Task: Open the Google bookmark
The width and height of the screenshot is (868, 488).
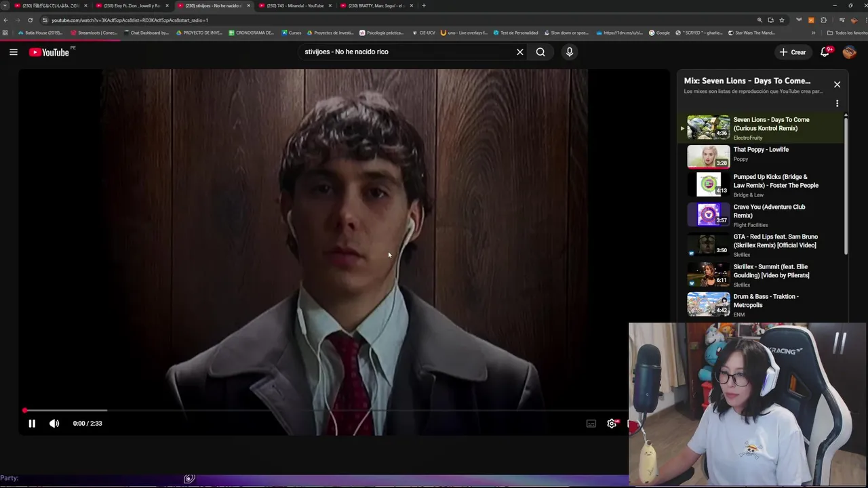Action: coord(659,33)
